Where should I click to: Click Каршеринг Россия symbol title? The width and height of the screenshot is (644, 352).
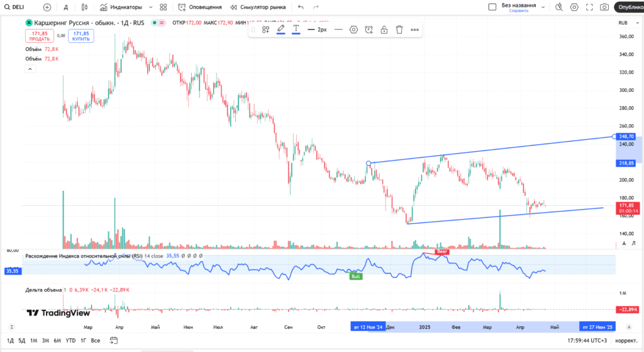tap(89, 23)
